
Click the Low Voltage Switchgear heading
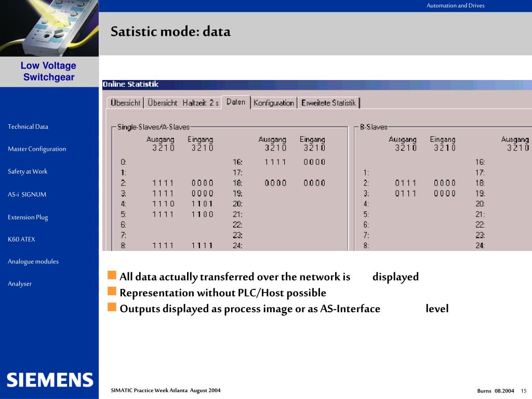point(48,71)
